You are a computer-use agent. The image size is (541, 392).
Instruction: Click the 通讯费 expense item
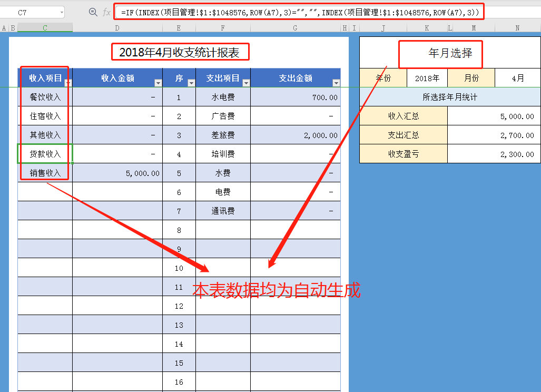223,211
